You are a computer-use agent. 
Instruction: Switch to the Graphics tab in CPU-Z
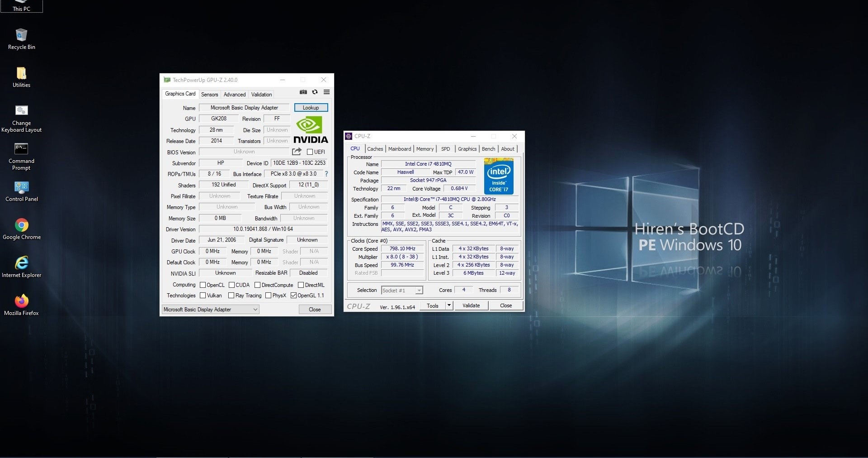click(x=467, y=149)
